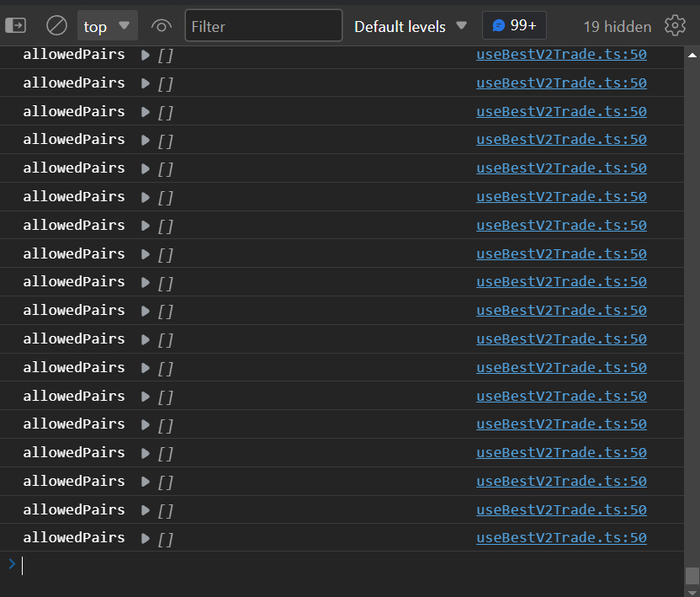Expand the allowedPairs array just above the prompt
This screenshot has width=700, height=597.
coord(145,538)
